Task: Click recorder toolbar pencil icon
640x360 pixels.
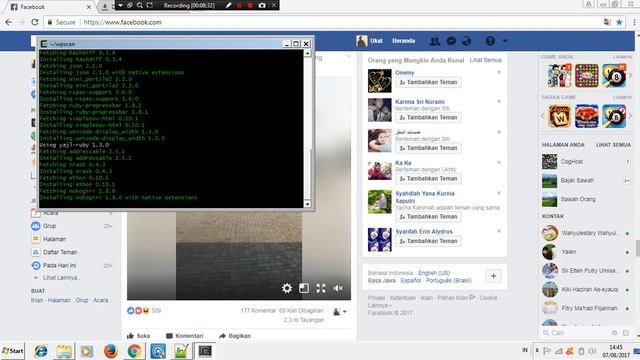Action: tap(229, 5)
